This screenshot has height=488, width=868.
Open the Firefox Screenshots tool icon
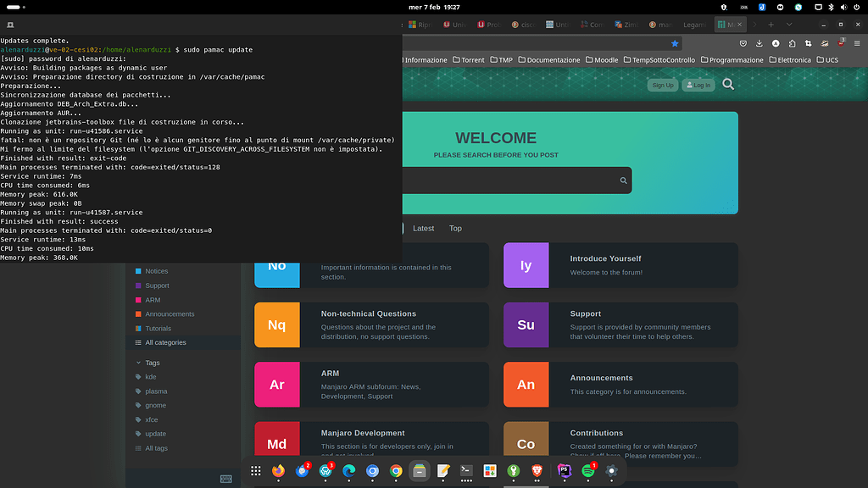coord(809,42)
